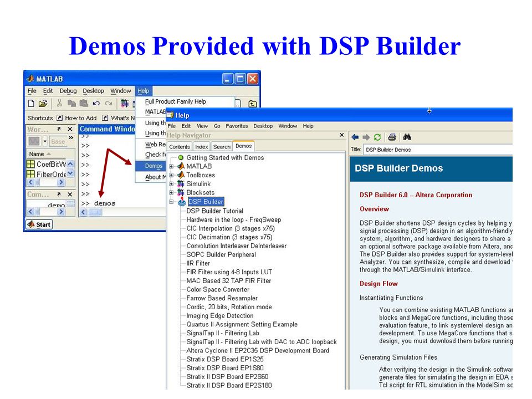Click the Forward arrow in Help browser
The height and width of the screenshot is (399, 532).
click(x=366, y=137)
